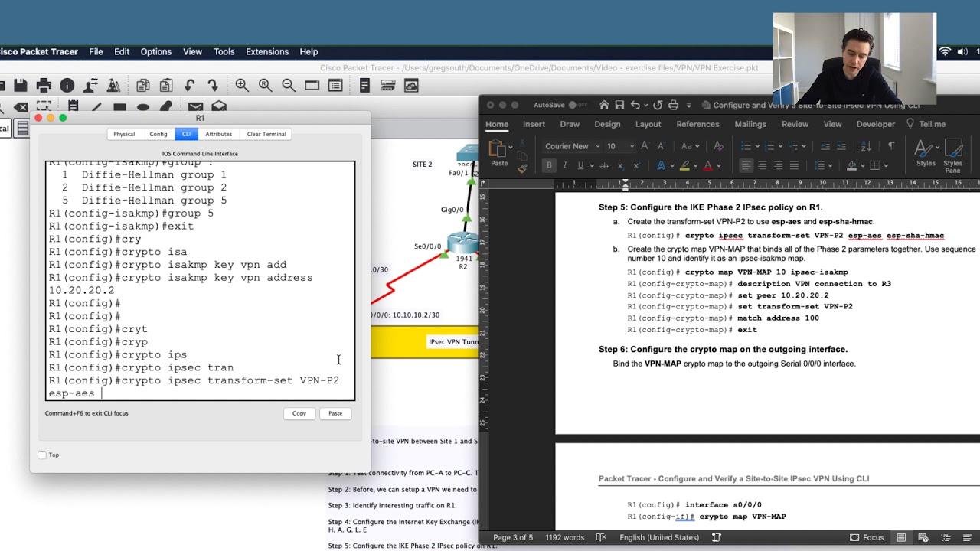Image resolution: width=980 pixels, height=551 pixels.
Task: Click the Save icon in Word title bar
Action: tap(619, 105)
